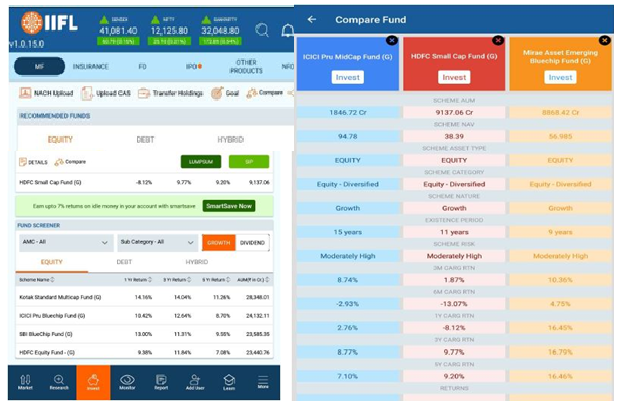This screenshot has height=410, width=622.
Task: Select HYBRID tab in Fund Screener
Action: (x=197, y=262)
